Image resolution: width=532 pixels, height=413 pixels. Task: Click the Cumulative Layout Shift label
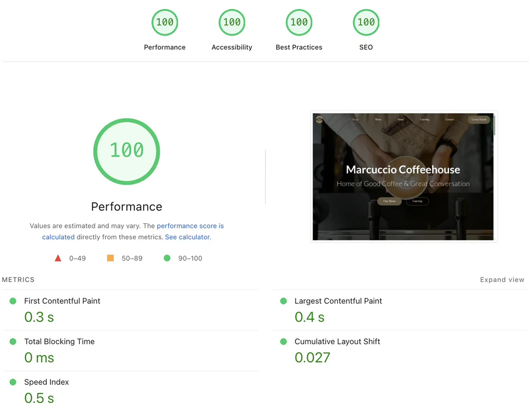(x=337, y=342)
